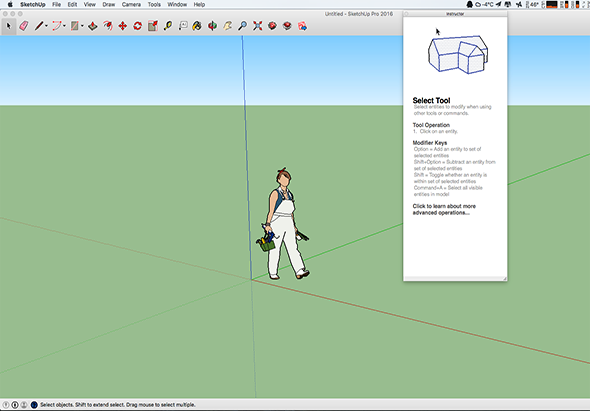Click the location arrow menu bar icon
This screenshot has height=411, width=590.
(x=499, y=5)
